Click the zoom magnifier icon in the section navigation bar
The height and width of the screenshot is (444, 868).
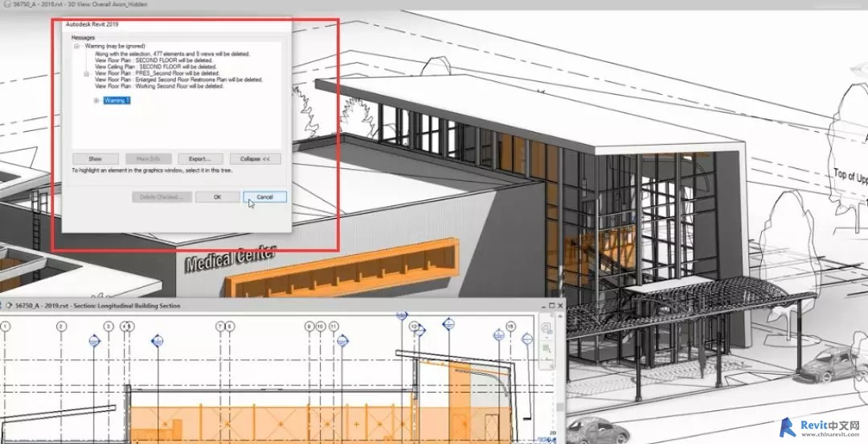(x=547, y=328)
